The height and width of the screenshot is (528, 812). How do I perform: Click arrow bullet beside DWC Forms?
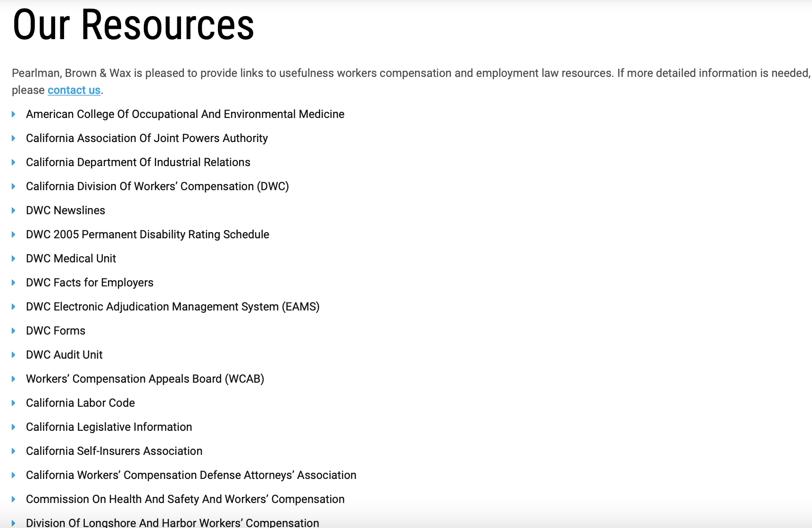[14, 331]
